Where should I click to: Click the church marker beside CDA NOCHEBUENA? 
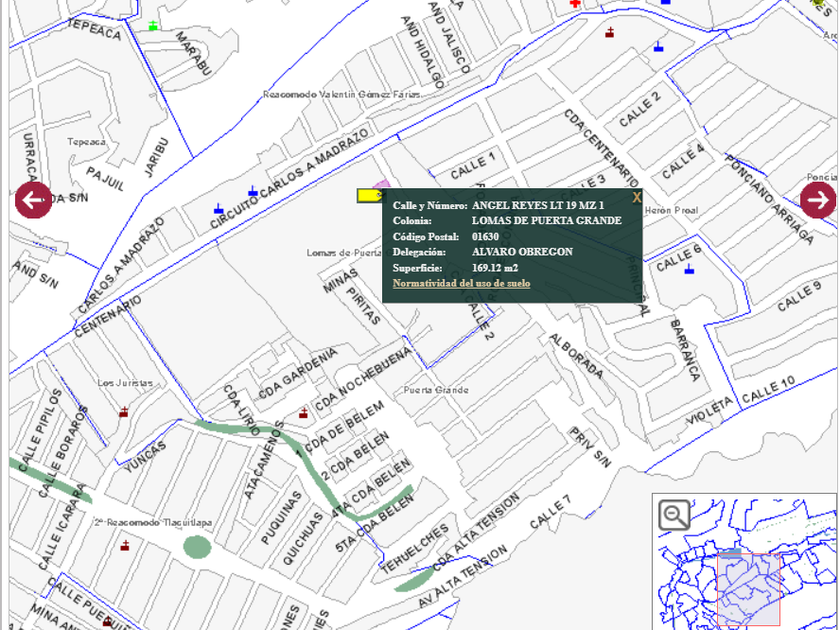pyautogui.click(x=303, y=413)
